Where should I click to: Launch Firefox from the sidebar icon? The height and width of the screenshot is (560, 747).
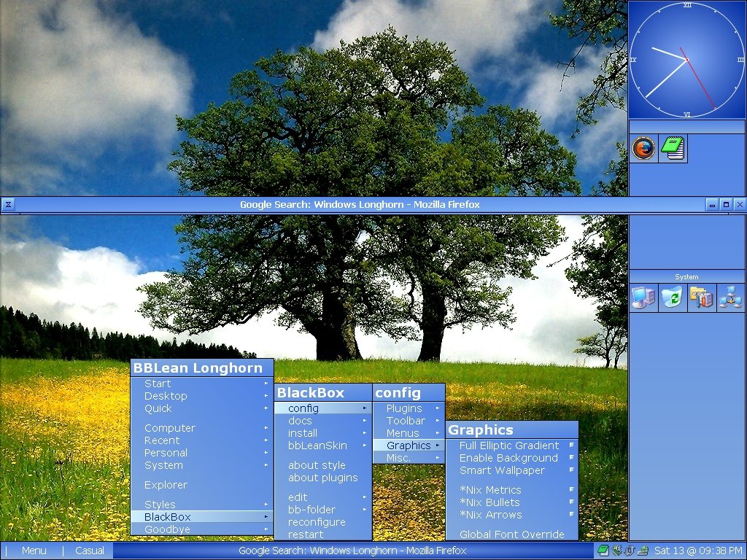pos(643,148)
